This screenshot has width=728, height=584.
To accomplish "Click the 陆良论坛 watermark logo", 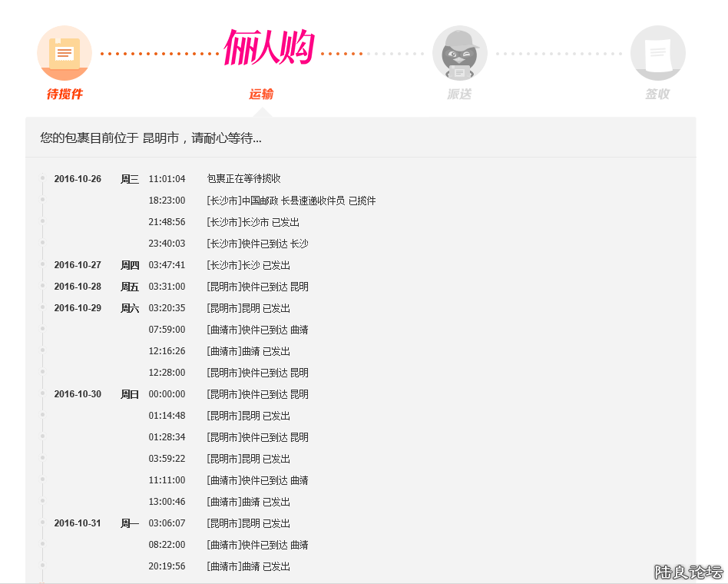I will pyautogui.click(x=688, y=572).
